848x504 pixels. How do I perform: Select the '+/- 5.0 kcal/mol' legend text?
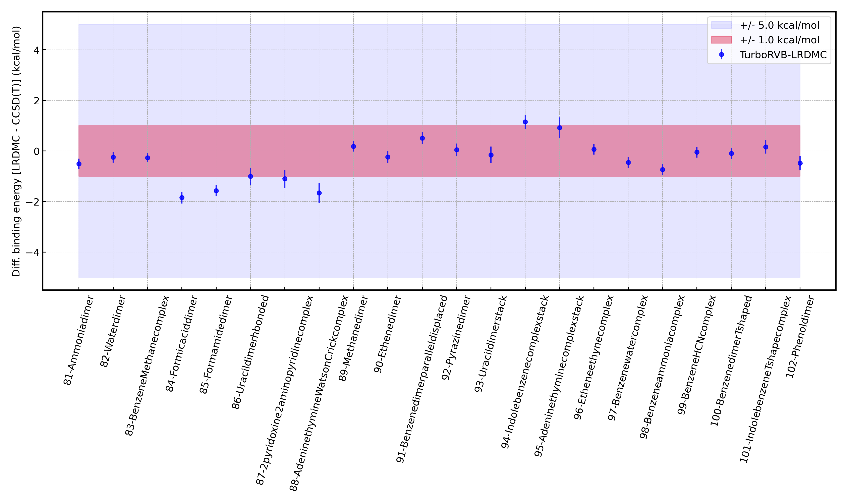point(779,25)
